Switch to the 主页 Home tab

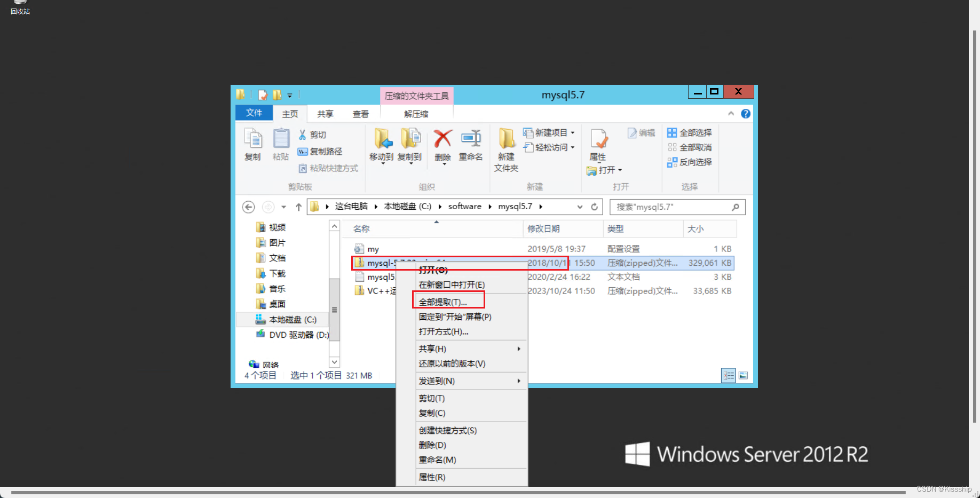click(290, 114)
